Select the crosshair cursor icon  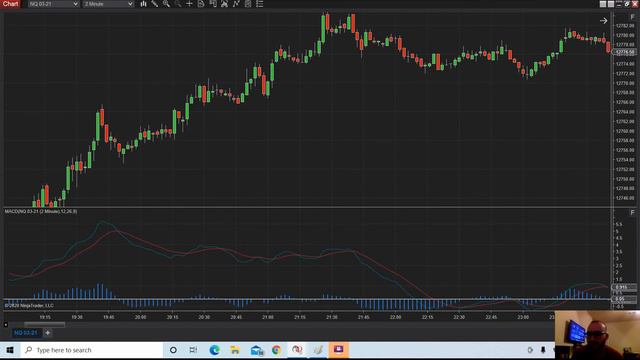click(x=189, y=4)
